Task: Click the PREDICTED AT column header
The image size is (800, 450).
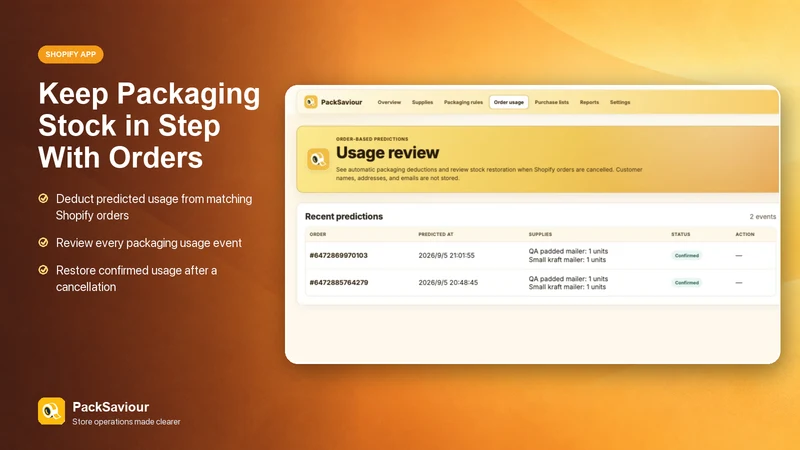Action: (436, 234)
